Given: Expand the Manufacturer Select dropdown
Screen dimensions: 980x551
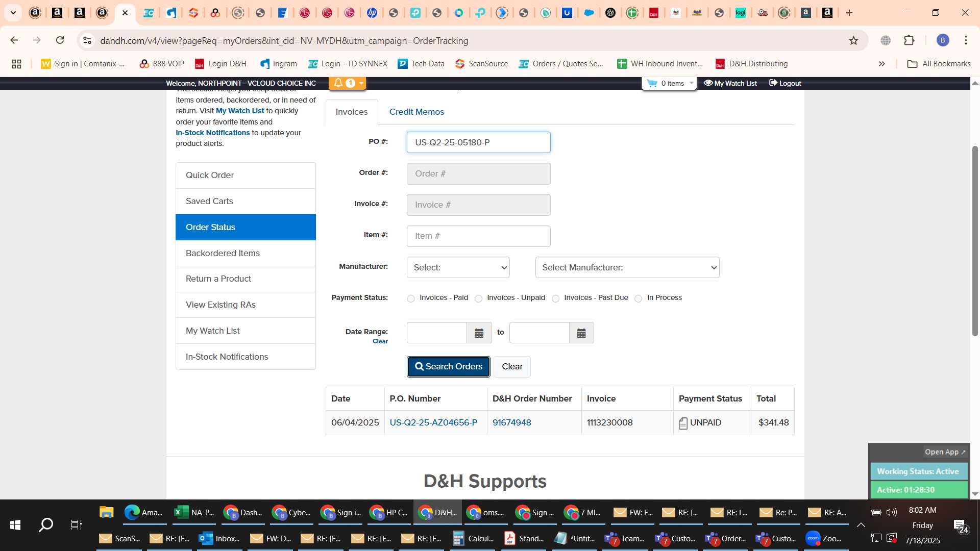Looking at the screenshot, I should click(458, 267).
